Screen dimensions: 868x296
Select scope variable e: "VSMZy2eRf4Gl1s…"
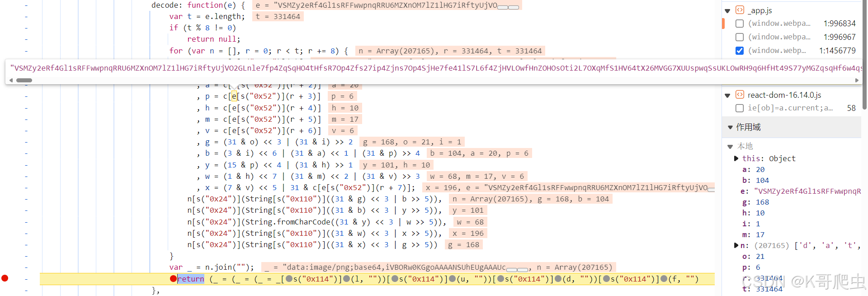coord(801,191)
